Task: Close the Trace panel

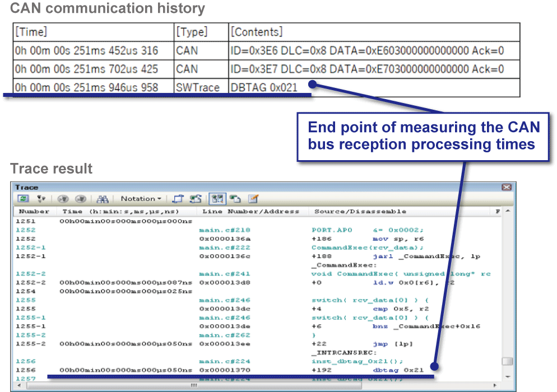Action: pyautogui.click(x=507, y=187)
